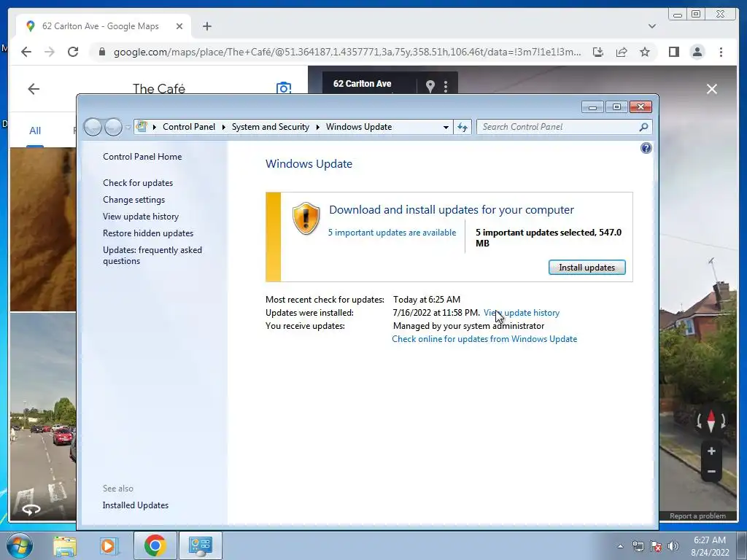The height and width of the screenshot is (560, 747).
Task: Click the refresh button beside the address breadcrumb
Action: [x=462, y=127]
